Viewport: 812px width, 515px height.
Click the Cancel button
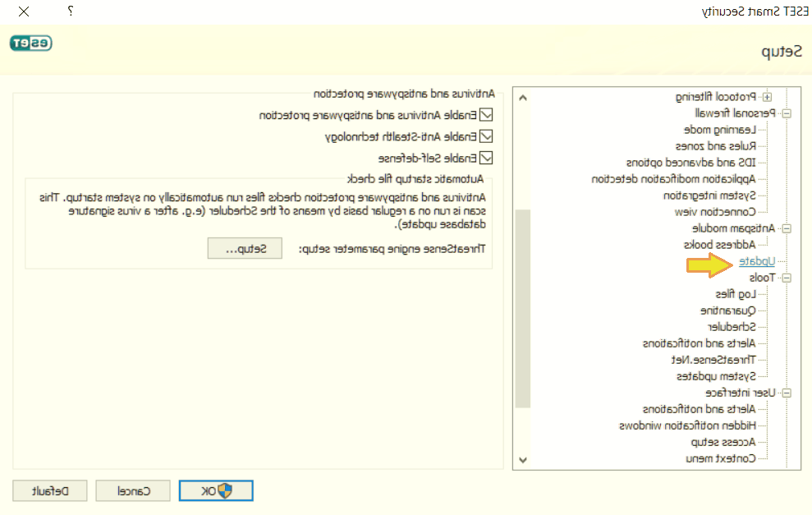pos(133,490)
